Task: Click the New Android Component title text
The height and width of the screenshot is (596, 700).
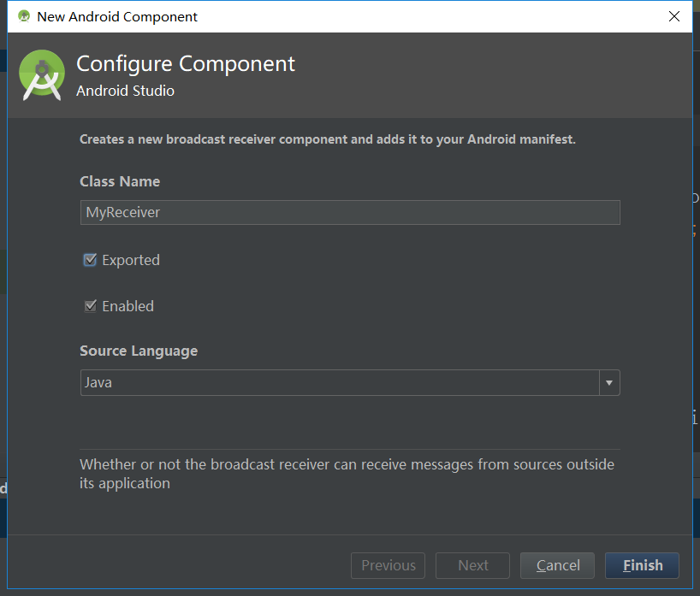Action: point(117,17)
